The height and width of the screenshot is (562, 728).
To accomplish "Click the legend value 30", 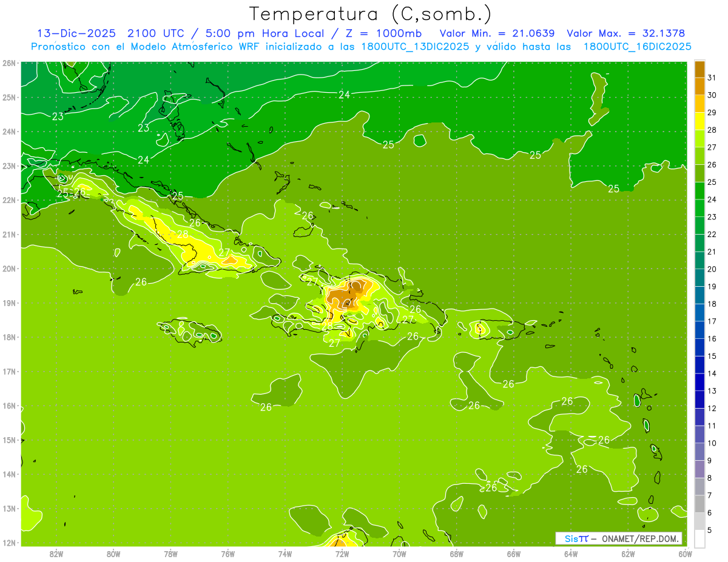I will pyautogui.click(x=712, y=95).
